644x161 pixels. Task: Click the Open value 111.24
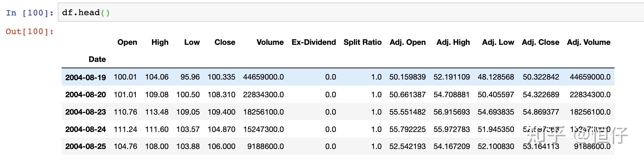click(125, 129)
